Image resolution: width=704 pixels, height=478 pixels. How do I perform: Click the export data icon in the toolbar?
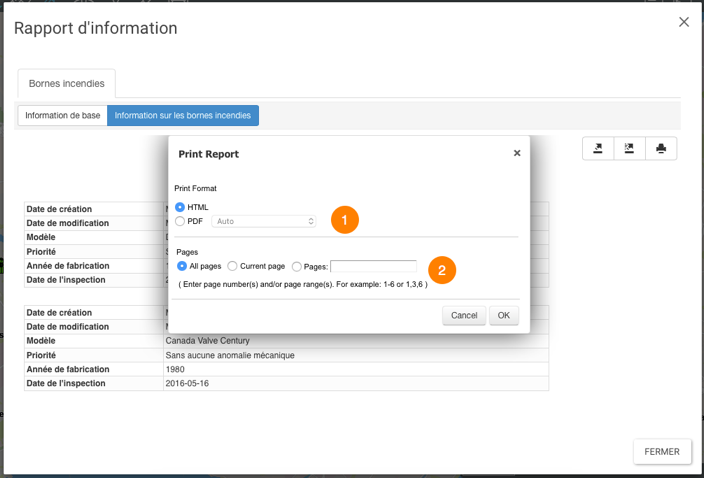click(629, 149)
